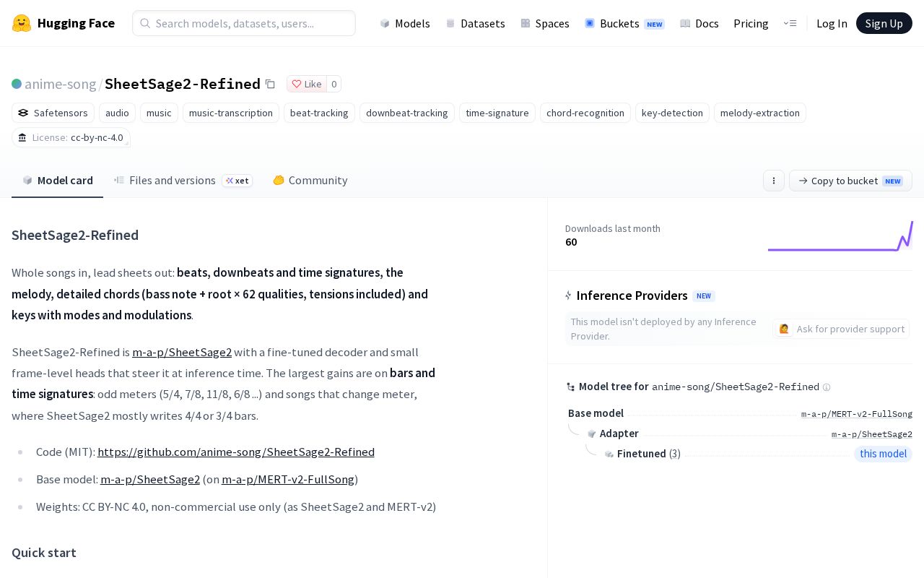The width and height of the screenshot is (924, 578).
Task: Open Spaces from the navigation bar
Action: (545, 23)
